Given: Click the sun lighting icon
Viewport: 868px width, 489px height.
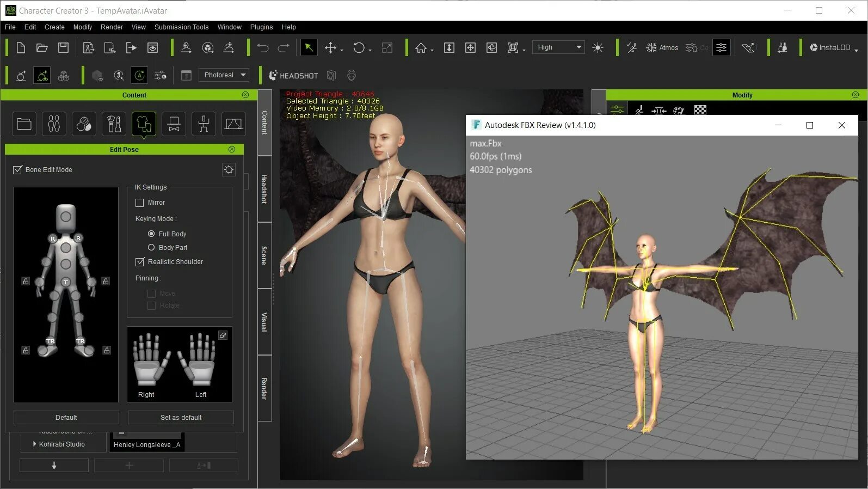Looking at the screenshot, I should [x=598, y=48].
